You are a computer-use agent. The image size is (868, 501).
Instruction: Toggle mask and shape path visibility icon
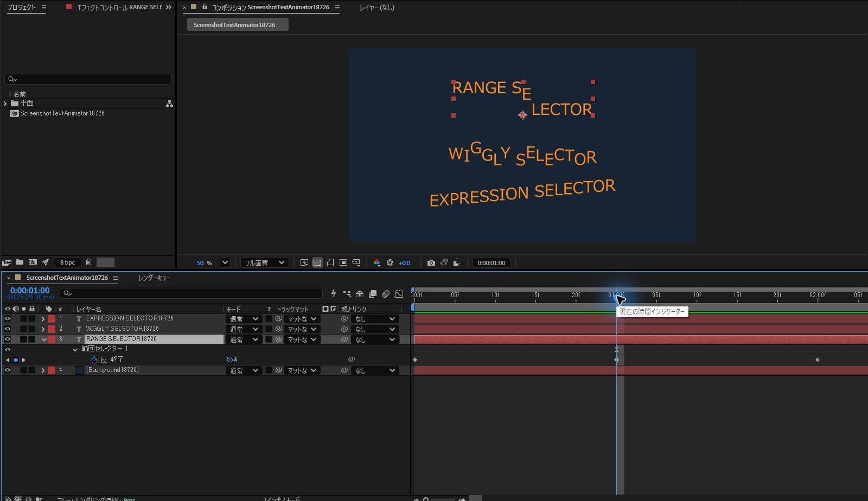[330, 262]
